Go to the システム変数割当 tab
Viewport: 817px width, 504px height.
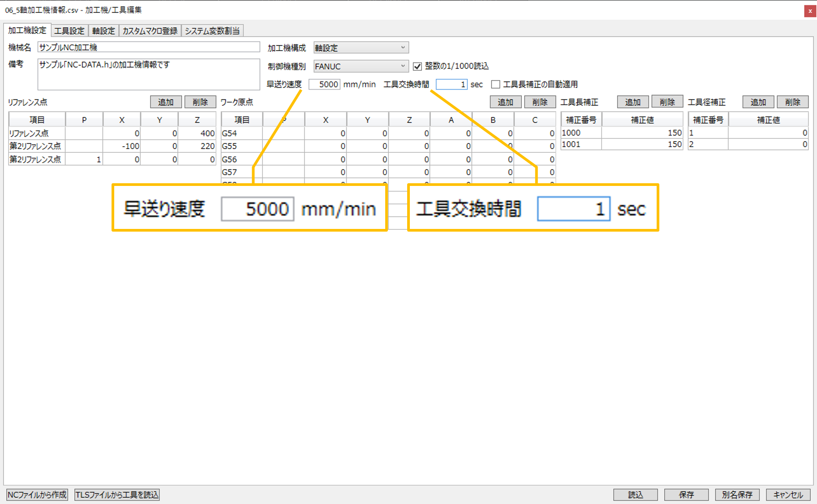tap(212, 31)
